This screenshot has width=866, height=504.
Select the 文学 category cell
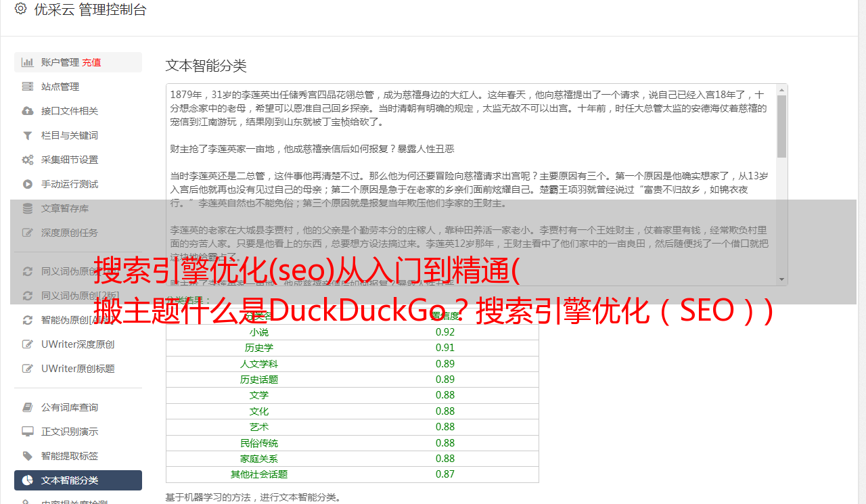pyautogui.click(x=259, y=395)
